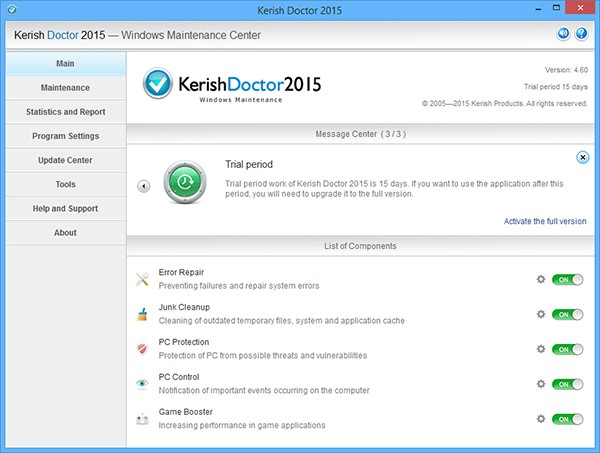This screenshot has height=453, width=600.
Task: Click the PC Control eye icon
Action: [142, 383]
